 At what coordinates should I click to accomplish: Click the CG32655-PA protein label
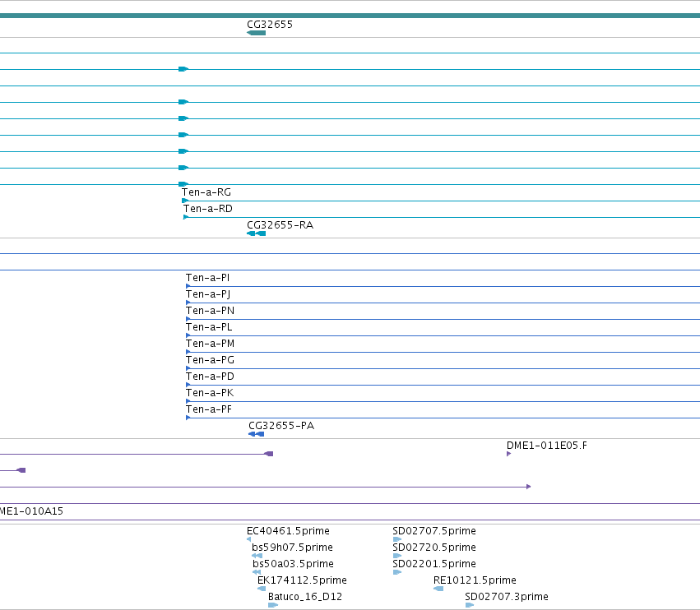tap(281, 426)
